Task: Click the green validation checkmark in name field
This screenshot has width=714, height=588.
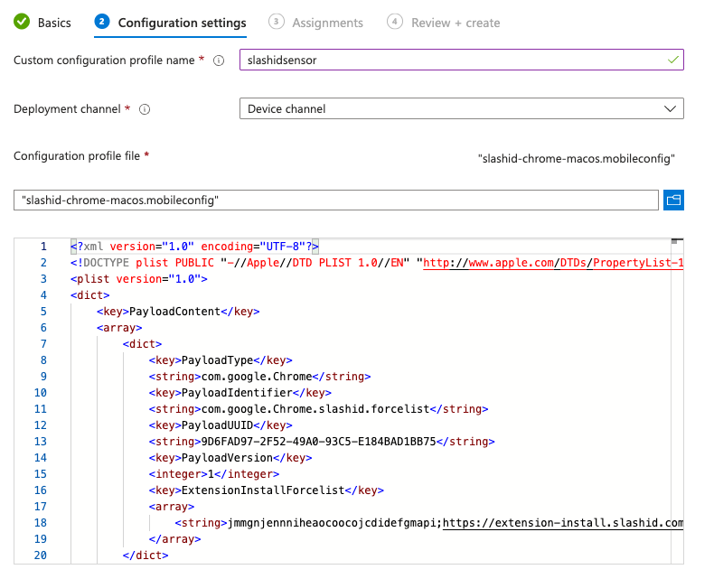Action: (673, 60)
